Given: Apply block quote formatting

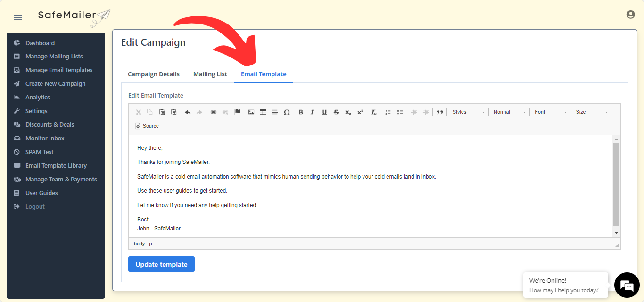Looking at the screenshot, I should point(440,112).
